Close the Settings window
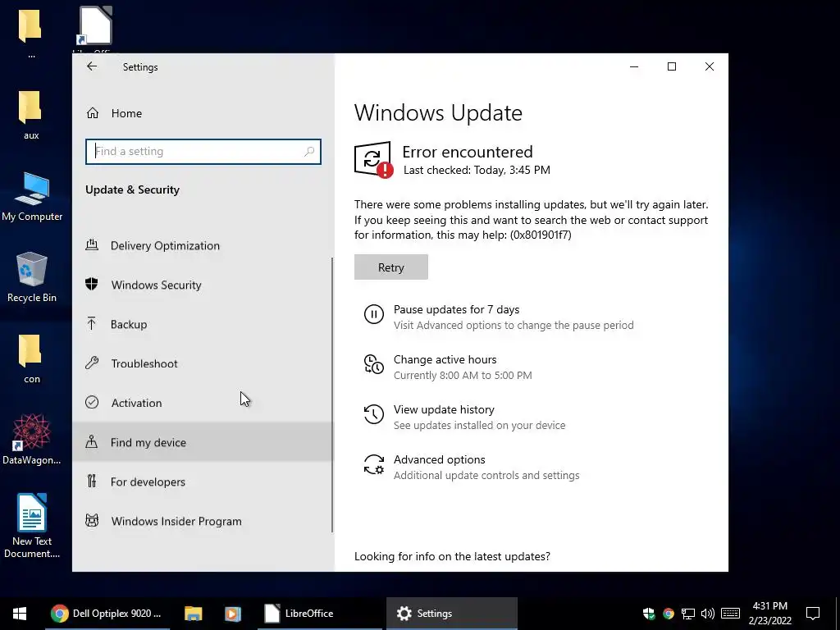 click(x=710, y=66)
